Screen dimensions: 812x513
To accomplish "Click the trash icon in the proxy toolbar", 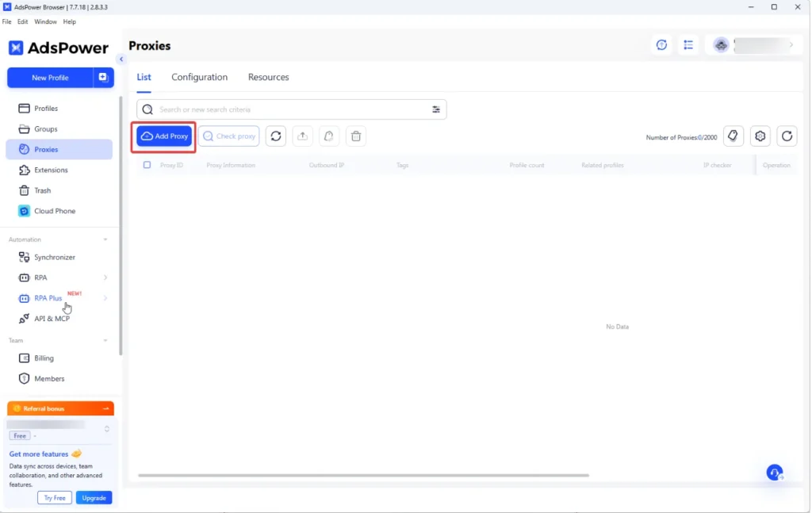I will click(x=356, y=136).
